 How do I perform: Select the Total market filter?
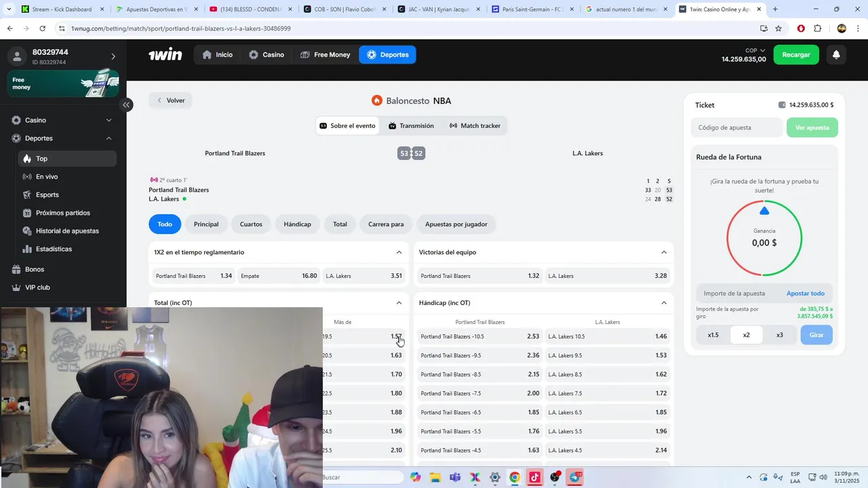click(340, 224)
